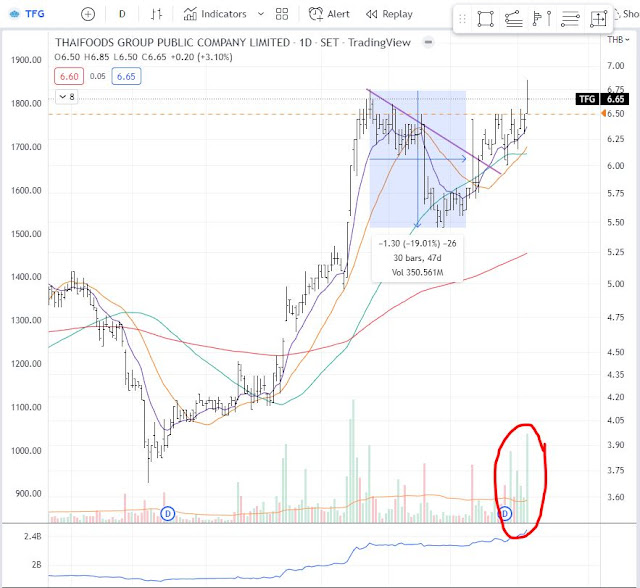640x588 pixels.
Task: Open the bar chart style selector
Action: click(156, 14)
